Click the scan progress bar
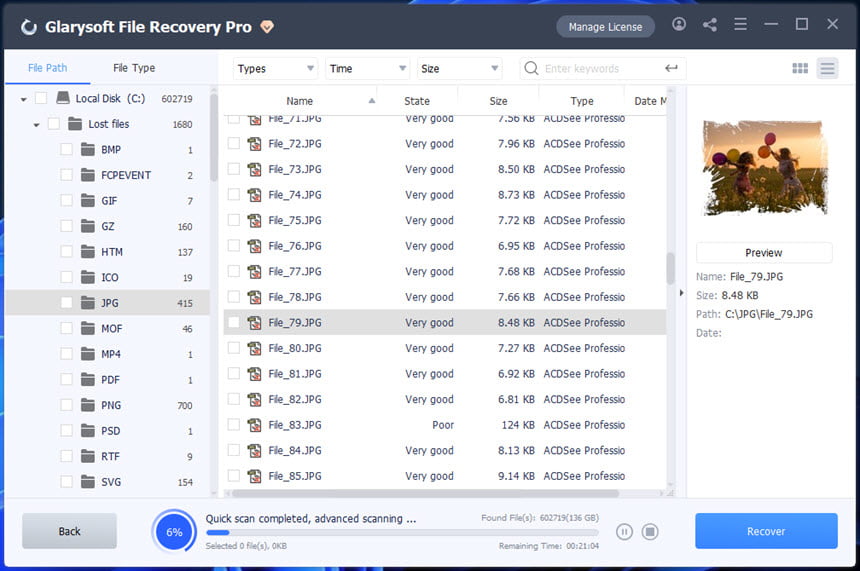Viewport: 860px width, 571px height. pos(402,533)
